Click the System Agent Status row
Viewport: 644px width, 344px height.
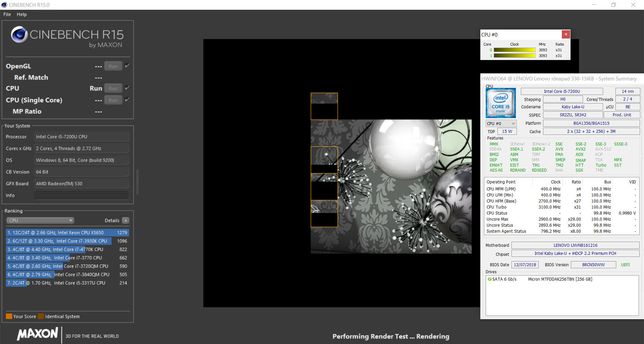pos(561,231)
